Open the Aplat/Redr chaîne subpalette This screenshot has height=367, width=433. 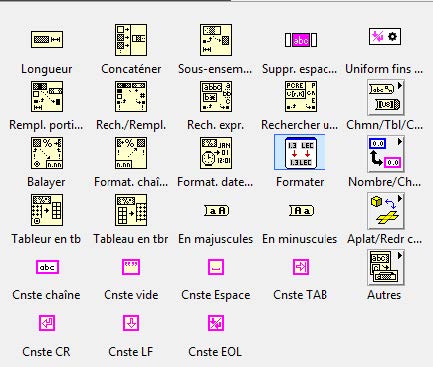[x=386, y=210]
